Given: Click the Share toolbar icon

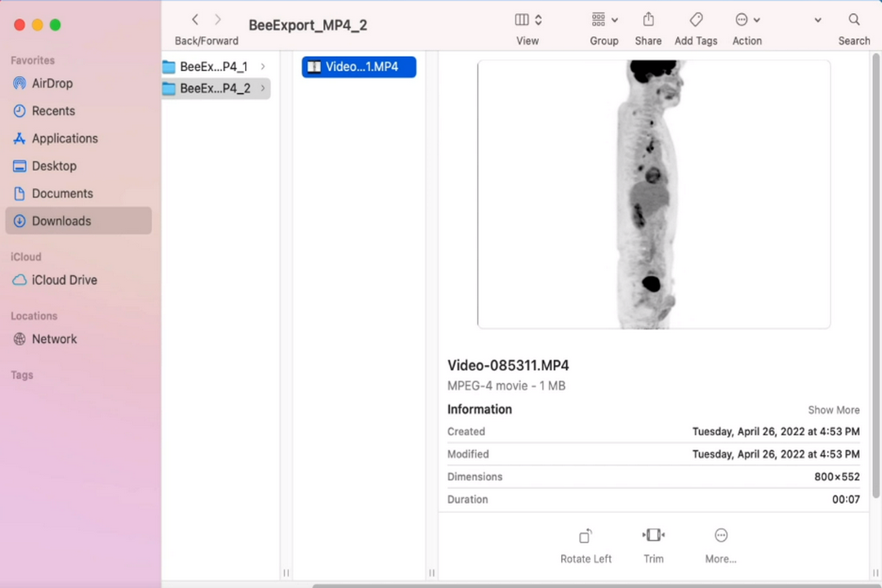Looking at the screenshot, I should [x=648, y=20].
